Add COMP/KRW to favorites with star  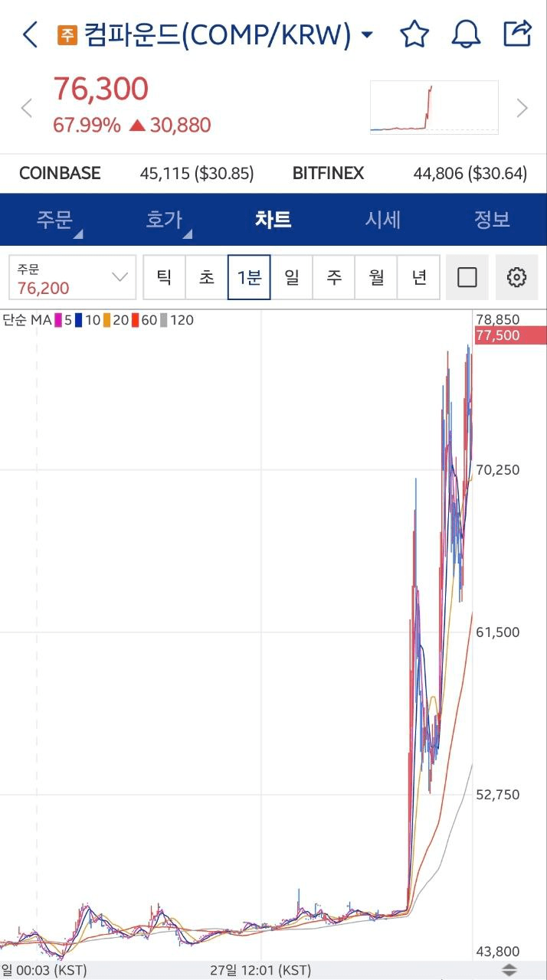click(414, 34)
